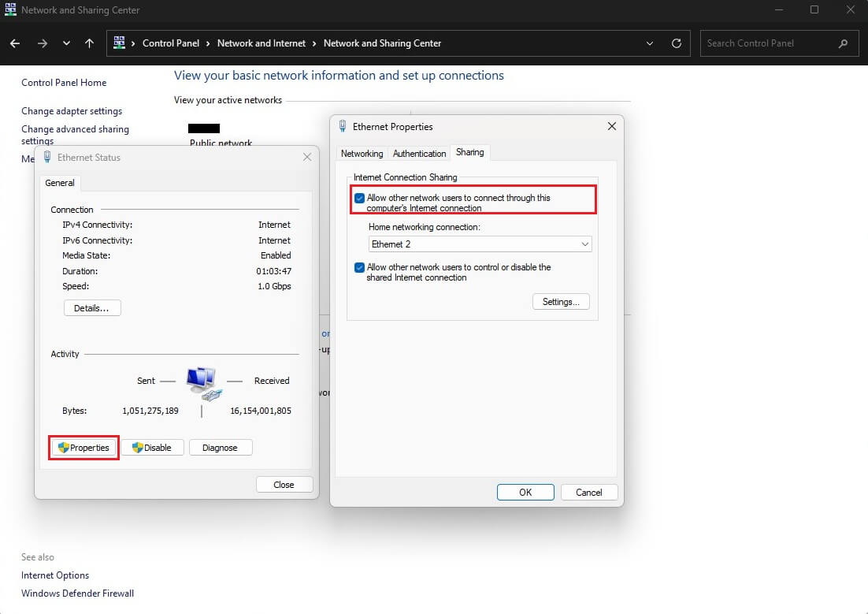Switch to the Networking tab
Screen dimensions: 868x614
[x=362, y=153]
